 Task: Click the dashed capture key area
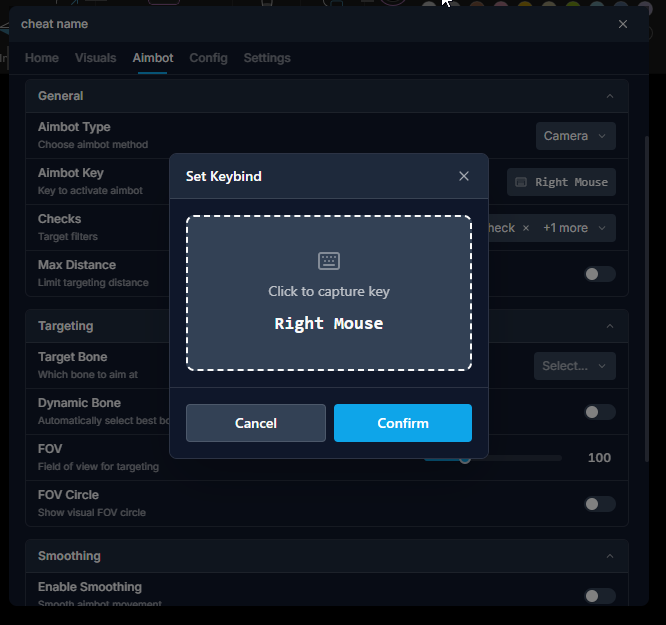pyautogui.click(x=329, y=293)
